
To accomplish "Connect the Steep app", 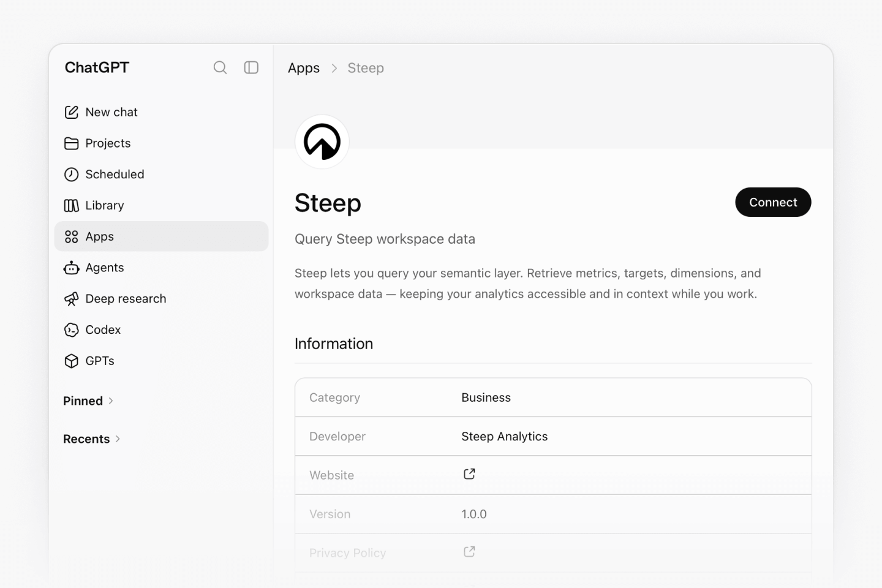I will pos(773,202).
